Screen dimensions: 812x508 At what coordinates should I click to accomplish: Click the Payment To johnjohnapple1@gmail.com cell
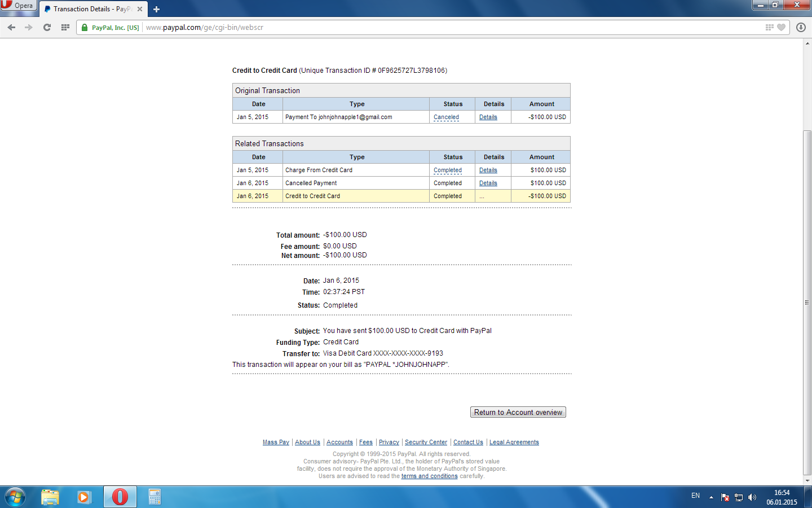coord(356,117)
